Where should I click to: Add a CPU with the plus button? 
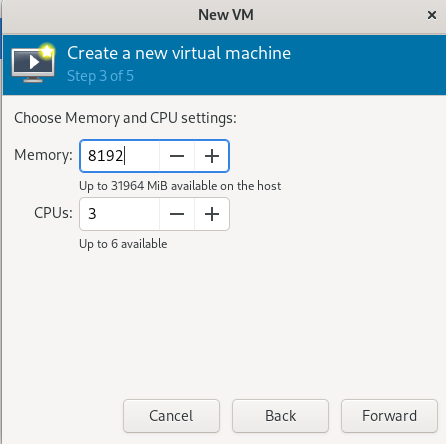212,214
